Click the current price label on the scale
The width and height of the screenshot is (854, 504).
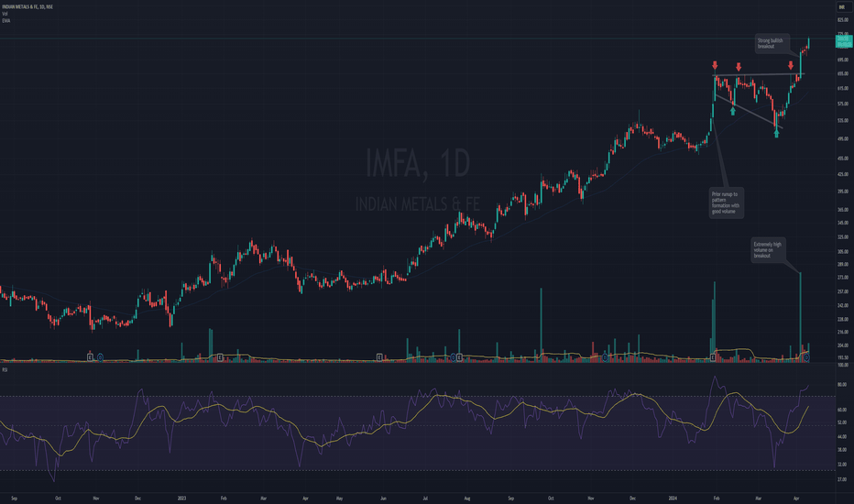[844, 41]
